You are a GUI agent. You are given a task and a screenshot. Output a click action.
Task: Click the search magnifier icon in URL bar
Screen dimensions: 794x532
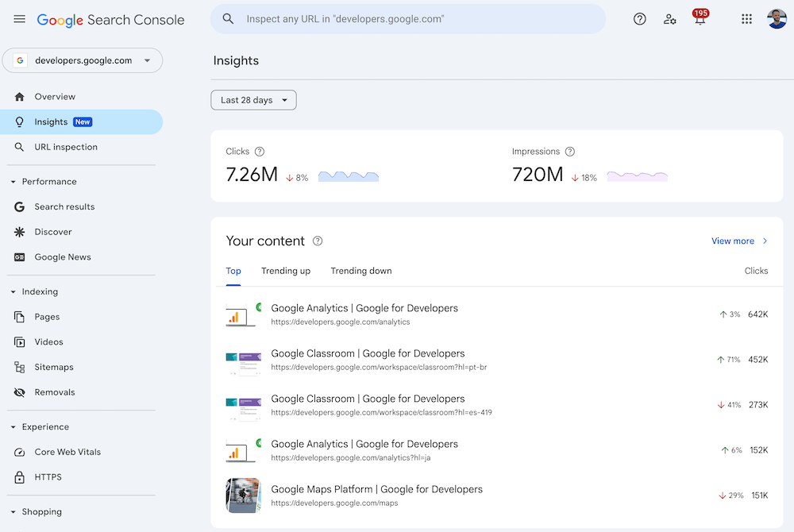pyautogui.click(x=228, y=19)
